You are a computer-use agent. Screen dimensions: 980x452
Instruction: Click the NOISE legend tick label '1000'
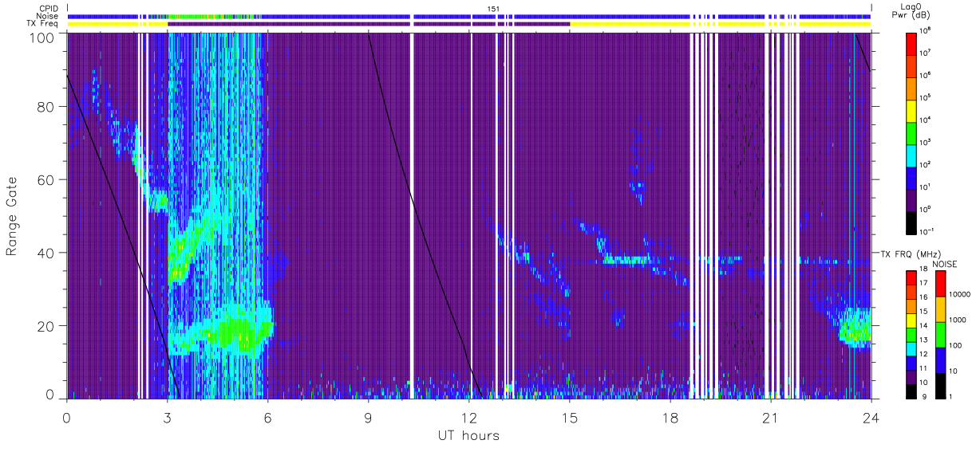pos(958,320)
